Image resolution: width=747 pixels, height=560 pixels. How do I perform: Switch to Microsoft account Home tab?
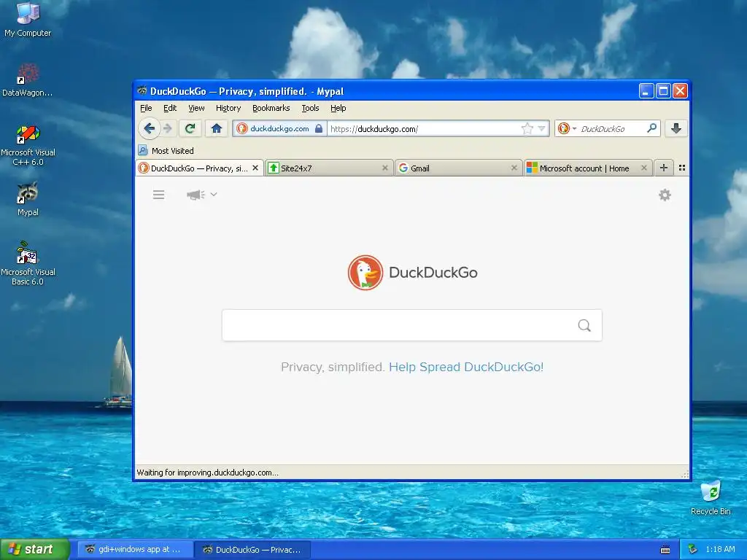[x=587, y=168]
